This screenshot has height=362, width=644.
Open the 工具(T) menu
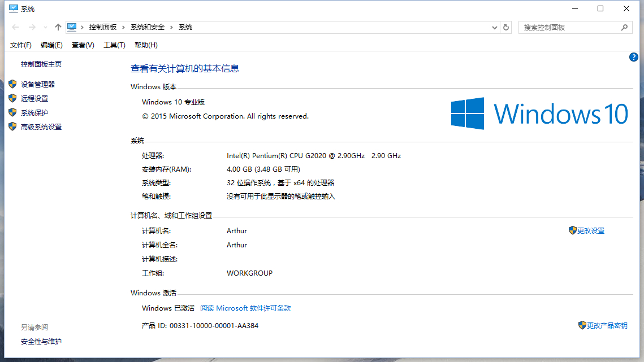click(114, 45)
